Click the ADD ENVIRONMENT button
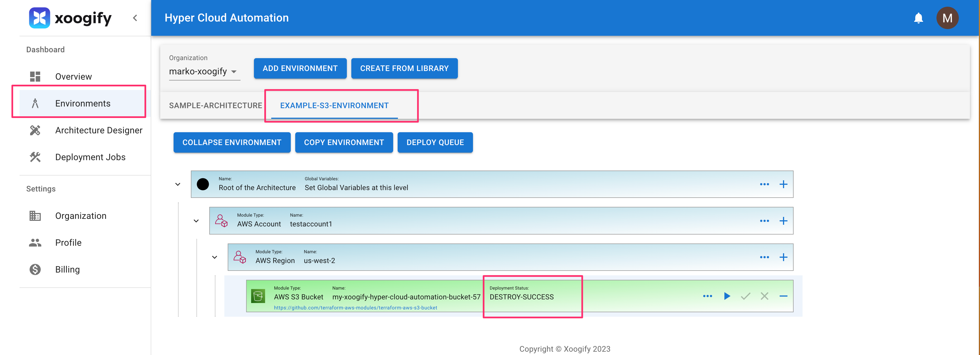The width and height of the screenshot is (980, 355). coord(300,68)
